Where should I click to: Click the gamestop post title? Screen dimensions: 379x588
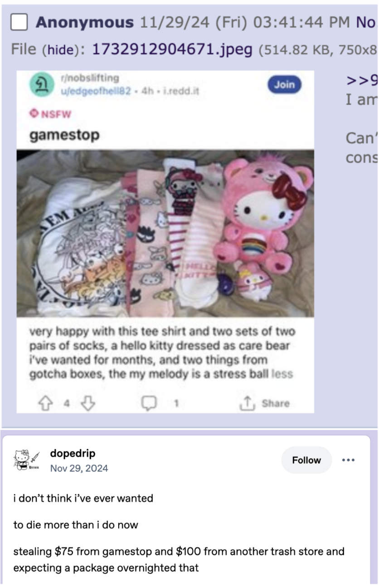pos(64,135)
